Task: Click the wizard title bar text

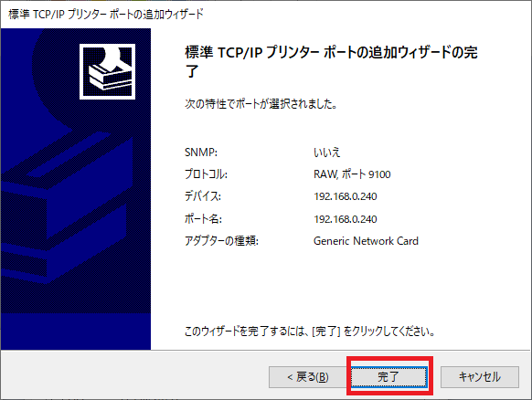Action: [x=105, y=15]
